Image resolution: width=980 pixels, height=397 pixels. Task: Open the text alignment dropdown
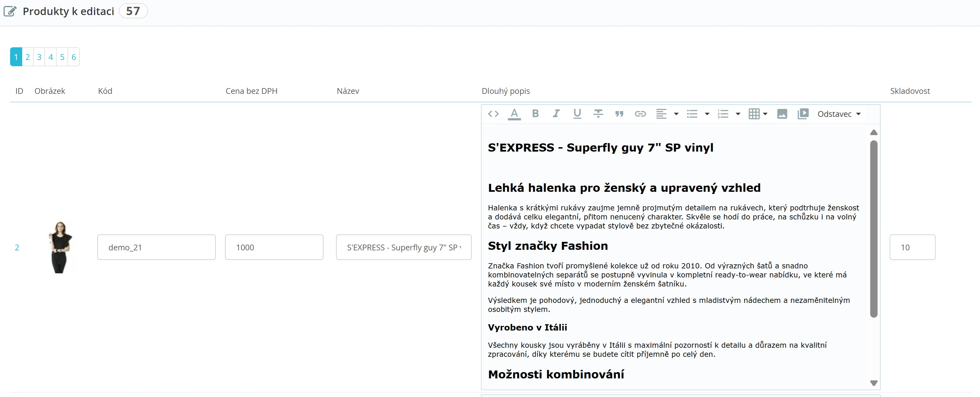pyautogui.click(x=676, y=114)
